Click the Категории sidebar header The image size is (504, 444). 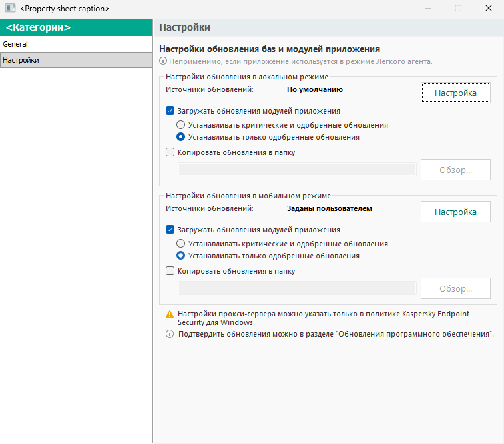point(76,27)
